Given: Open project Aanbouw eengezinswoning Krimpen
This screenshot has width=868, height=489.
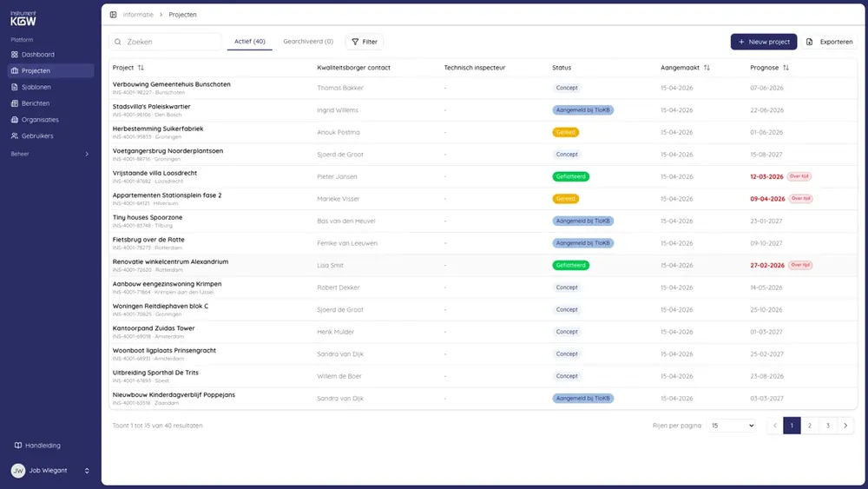Looking at the screenshot, I should point(167,283).
